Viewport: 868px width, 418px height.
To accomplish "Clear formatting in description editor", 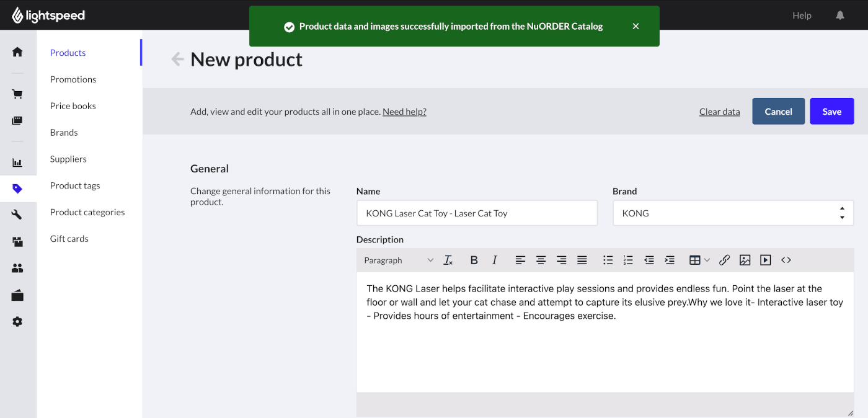I will 448,260.
